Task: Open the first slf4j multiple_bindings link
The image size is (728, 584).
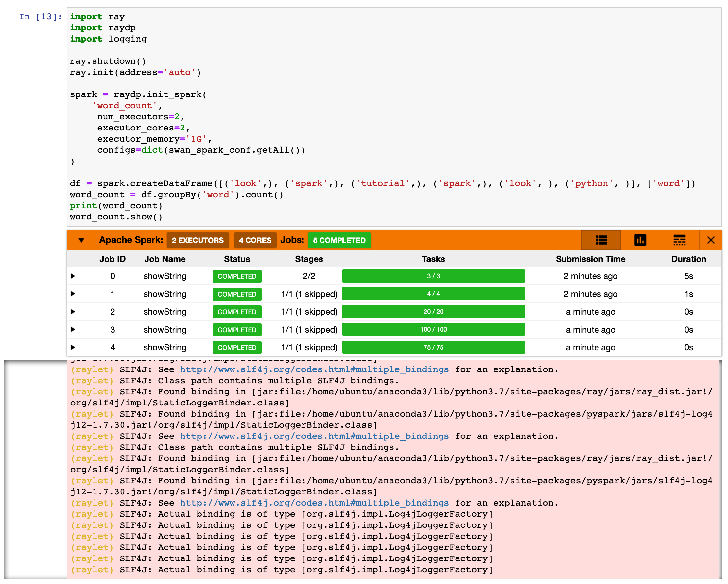Action: tap(314, 369)
